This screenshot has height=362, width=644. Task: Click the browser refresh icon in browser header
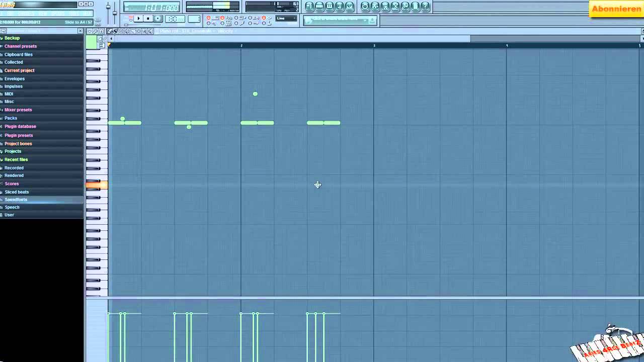(x=4, y=31)
